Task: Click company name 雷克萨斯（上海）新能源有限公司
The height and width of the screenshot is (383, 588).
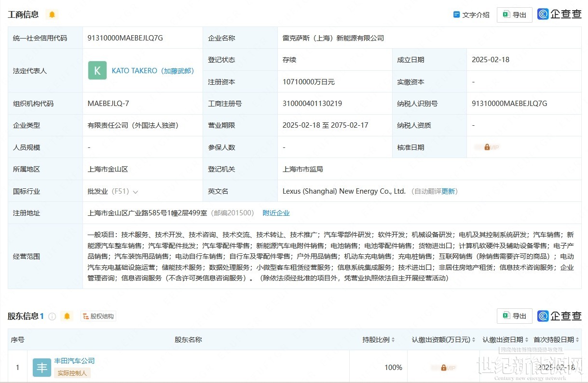Action: pos(333,38)
